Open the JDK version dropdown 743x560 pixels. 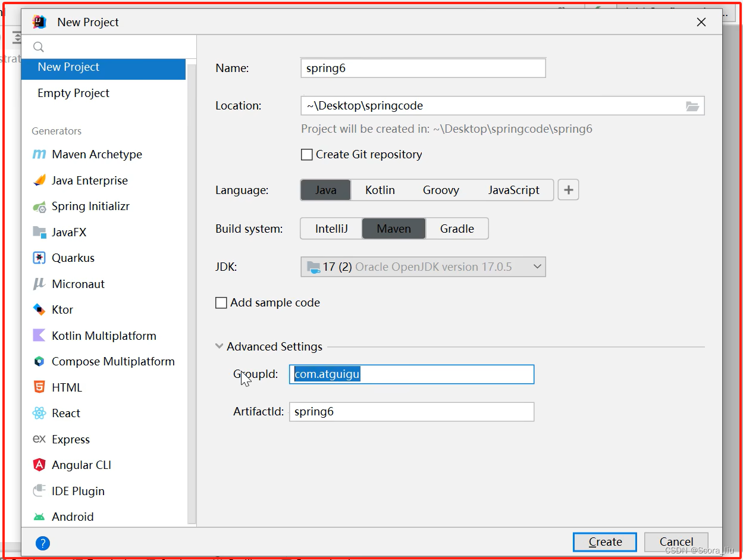pos(423,267)
